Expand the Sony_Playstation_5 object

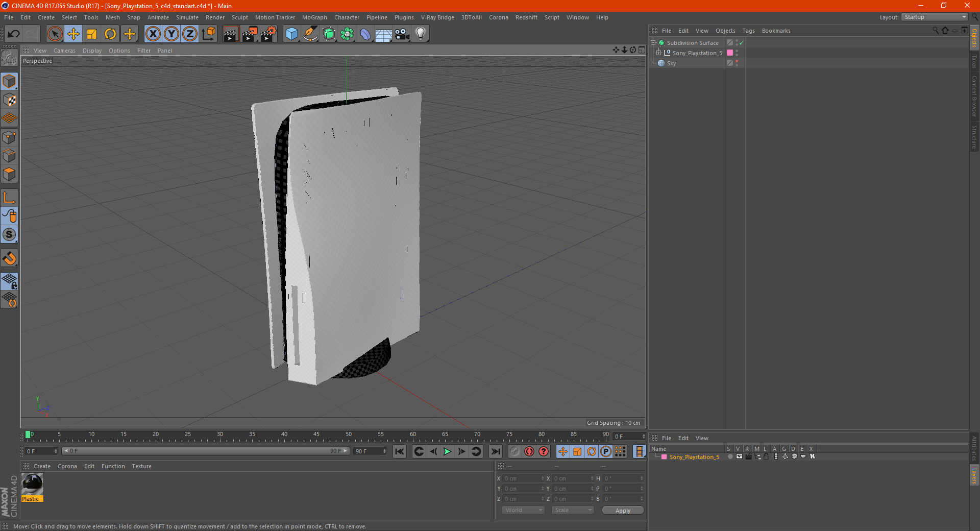(x=659, y=53)
